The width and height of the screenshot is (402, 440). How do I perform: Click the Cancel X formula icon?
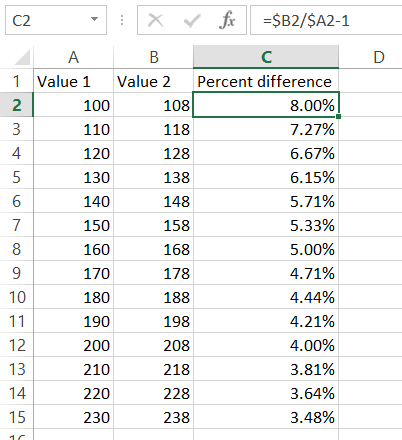(155, 20)
